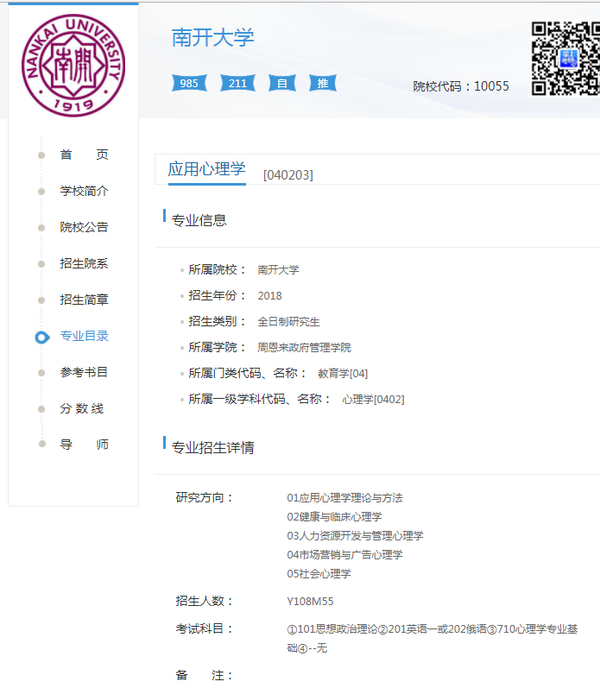The image size is (600, 688).
Task: Click the exam subjects text 101思想政治理论
Action: pyautogui.click(x=337, y=629)
